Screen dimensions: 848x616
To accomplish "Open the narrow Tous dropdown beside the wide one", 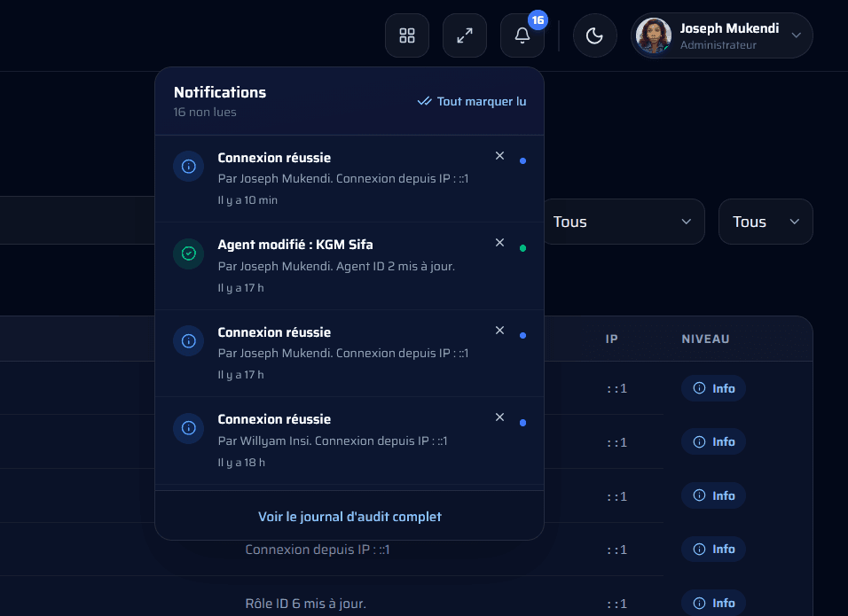I will pyautogui.click(x=766, y=222).
